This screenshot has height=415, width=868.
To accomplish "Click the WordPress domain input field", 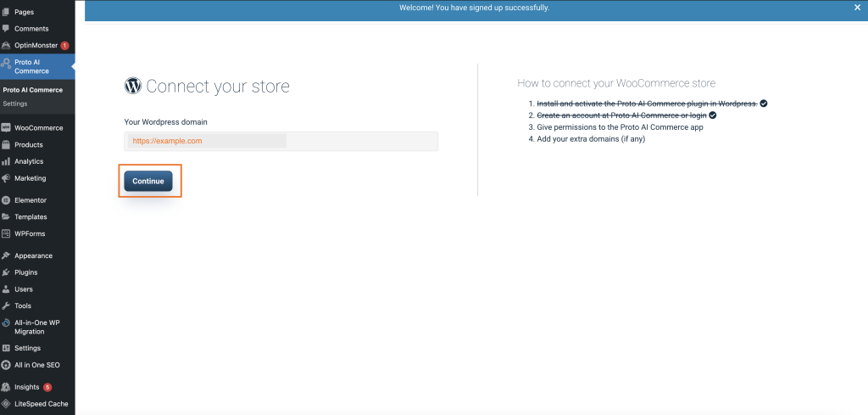I will (x=281, y=141).
